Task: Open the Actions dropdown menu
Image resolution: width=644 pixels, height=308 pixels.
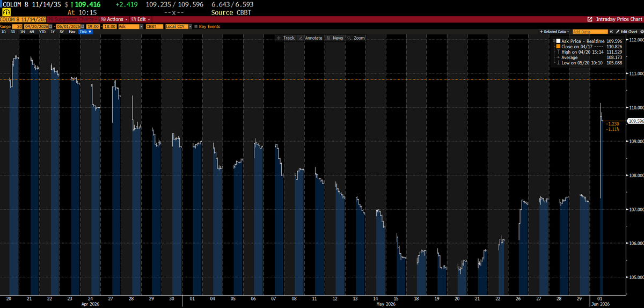Action: [114, 19]
